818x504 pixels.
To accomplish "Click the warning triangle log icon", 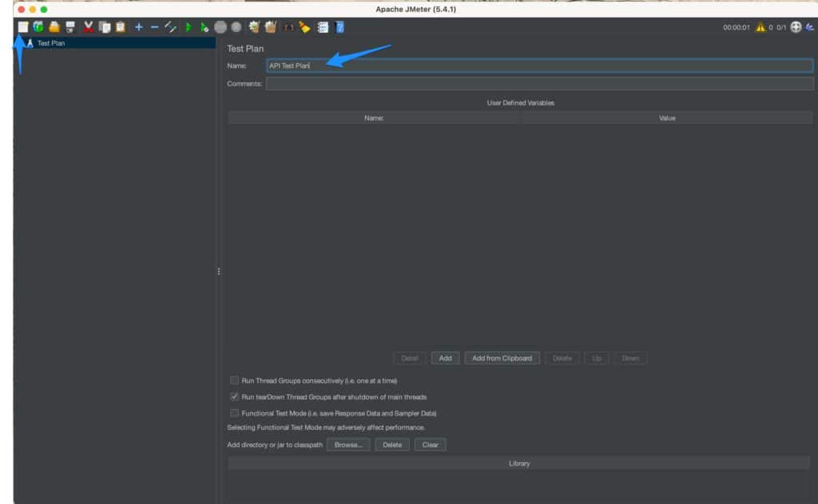I will point(760,28).
